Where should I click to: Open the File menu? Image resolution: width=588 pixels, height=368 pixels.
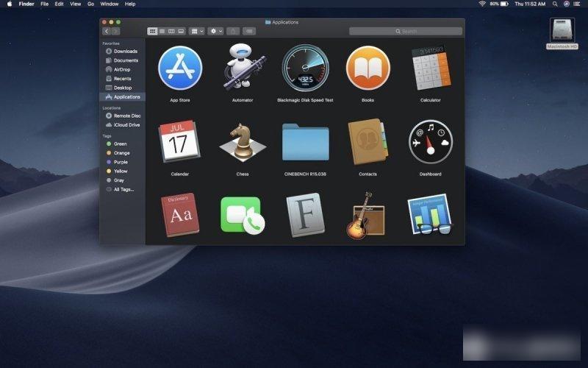tap(45, 4)
